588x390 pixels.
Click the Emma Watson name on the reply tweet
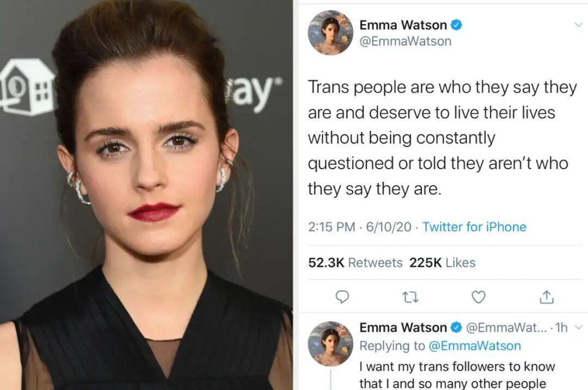[x=403, y=328]
